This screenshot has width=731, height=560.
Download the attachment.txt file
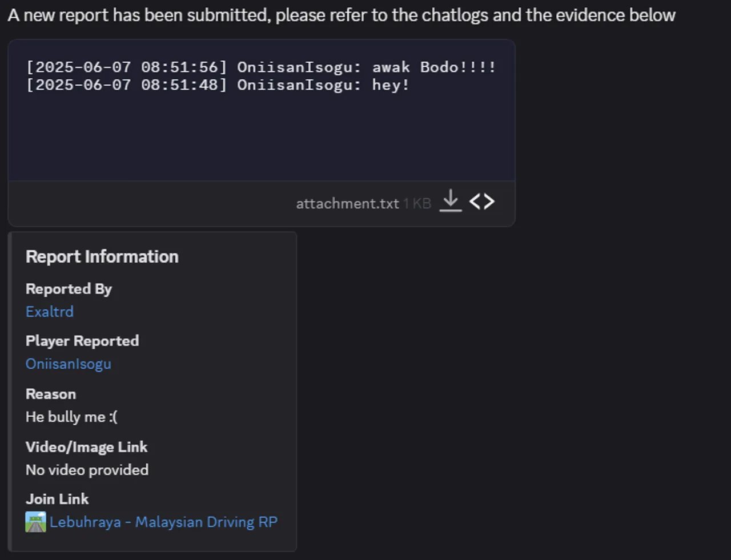[451, 201]
